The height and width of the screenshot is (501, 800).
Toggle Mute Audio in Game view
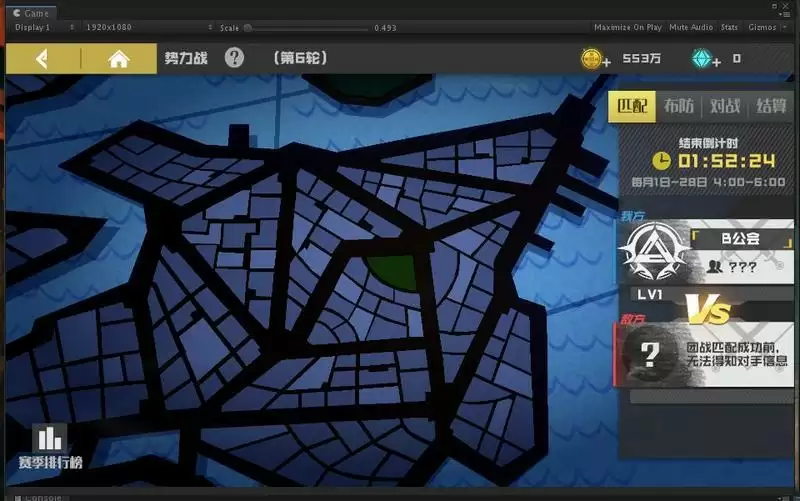point(691,27)
